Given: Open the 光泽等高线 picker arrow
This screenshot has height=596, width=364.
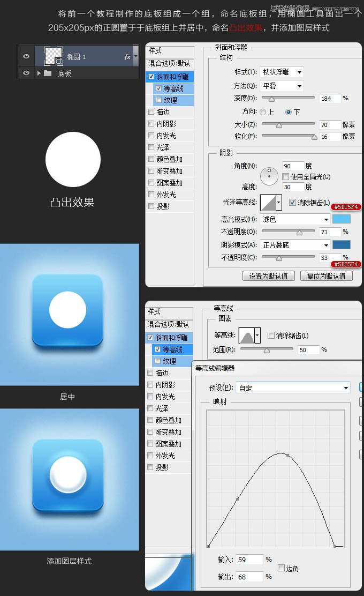Looking at the screenshot, I should (x=279, y=202).
